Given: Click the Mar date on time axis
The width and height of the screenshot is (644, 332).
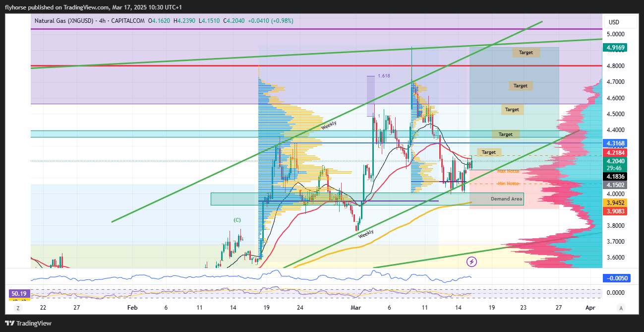Looking at the screenshot, I should 356,308.
